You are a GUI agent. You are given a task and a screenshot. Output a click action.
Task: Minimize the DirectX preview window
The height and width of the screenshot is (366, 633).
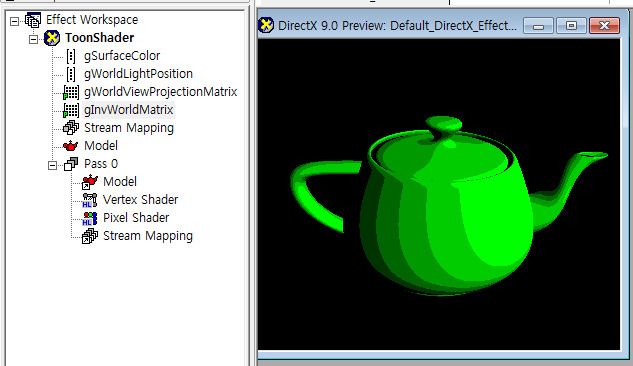tap(538, 26)
